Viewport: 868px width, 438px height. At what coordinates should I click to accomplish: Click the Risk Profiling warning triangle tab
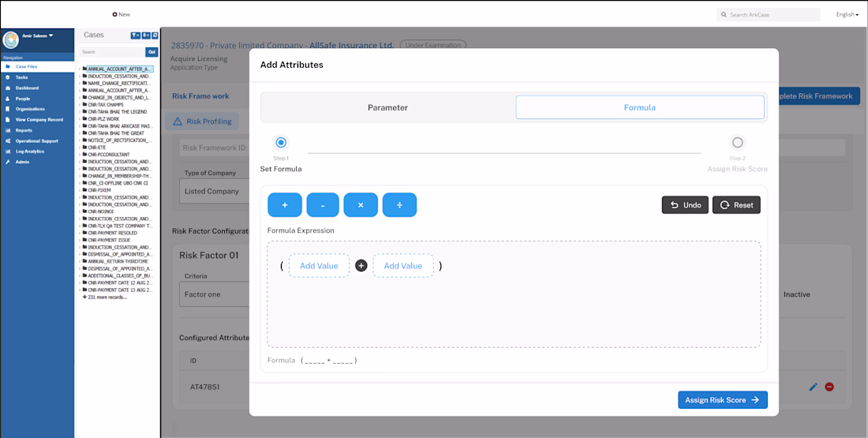click(x=202, y=122)
